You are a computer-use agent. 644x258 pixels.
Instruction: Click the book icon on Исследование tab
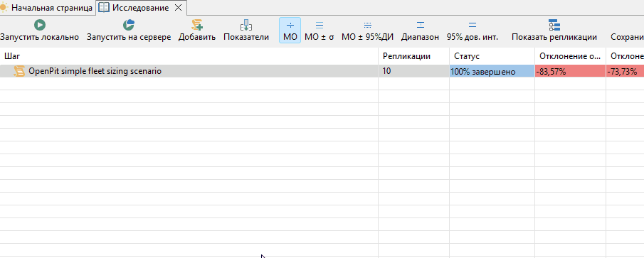click(104, 8)
